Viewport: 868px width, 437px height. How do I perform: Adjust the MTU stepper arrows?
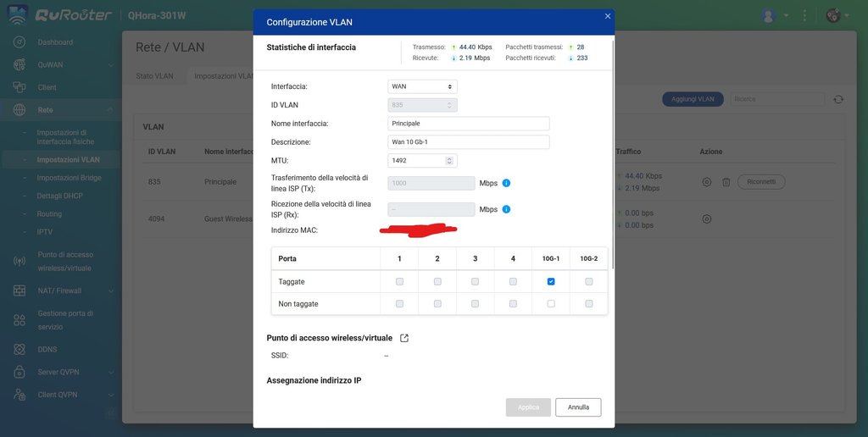[x=449, y=161]
